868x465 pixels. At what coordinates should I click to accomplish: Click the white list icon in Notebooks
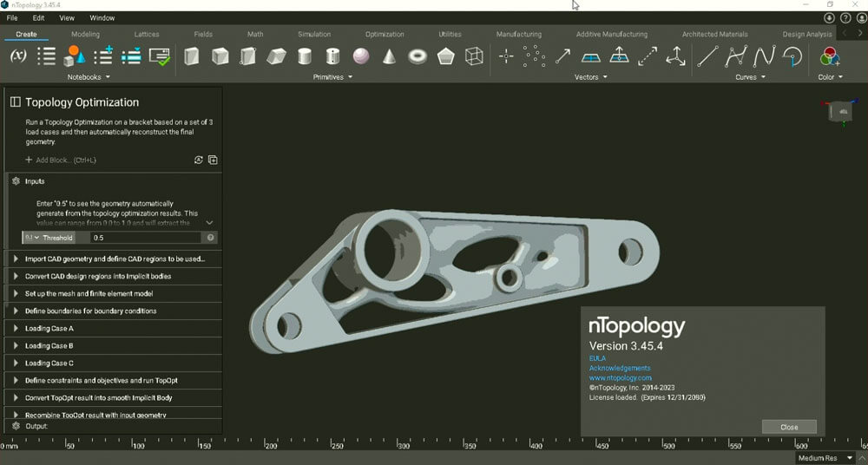coord(47,56)
